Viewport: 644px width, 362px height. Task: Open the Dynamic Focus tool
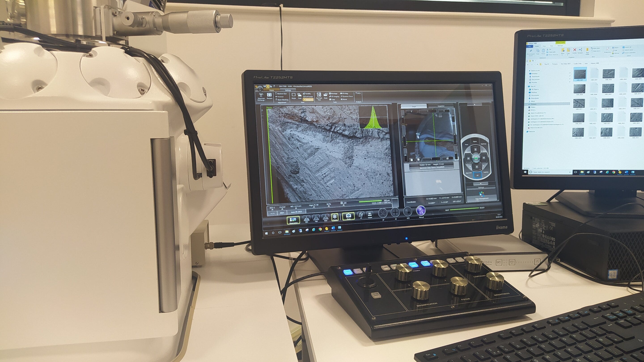click(347, 97)
